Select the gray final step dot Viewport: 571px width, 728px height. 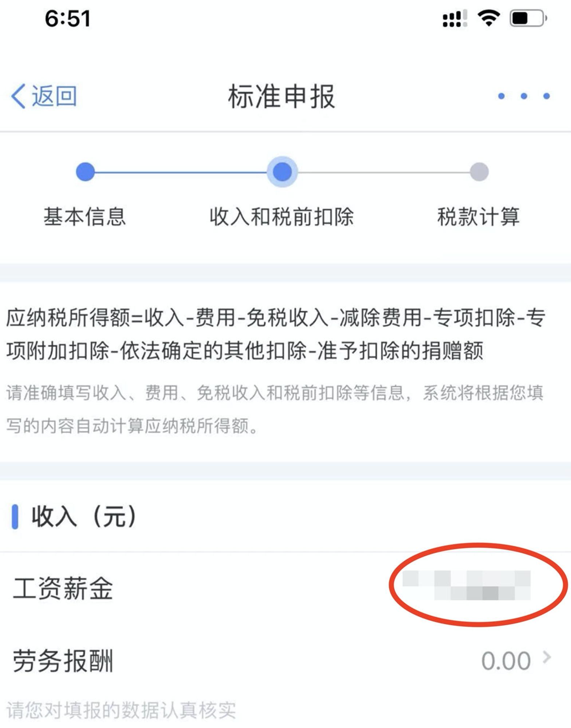click(x=479, y=172)
